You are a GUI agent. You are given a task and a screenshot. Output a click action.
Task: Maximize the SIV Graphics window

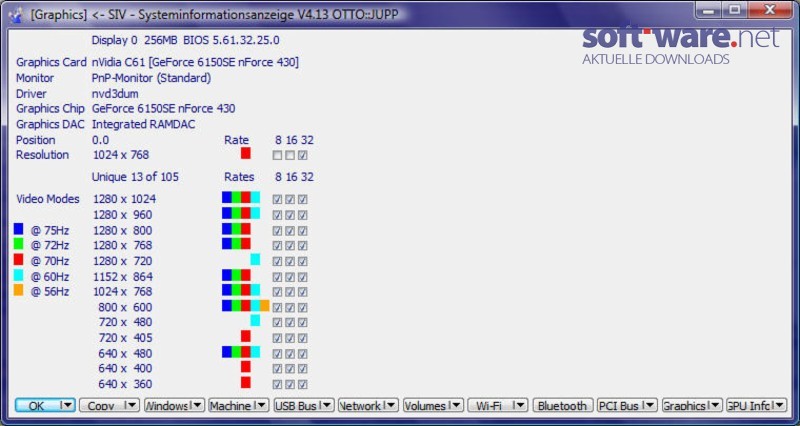[x=735, y=10]
